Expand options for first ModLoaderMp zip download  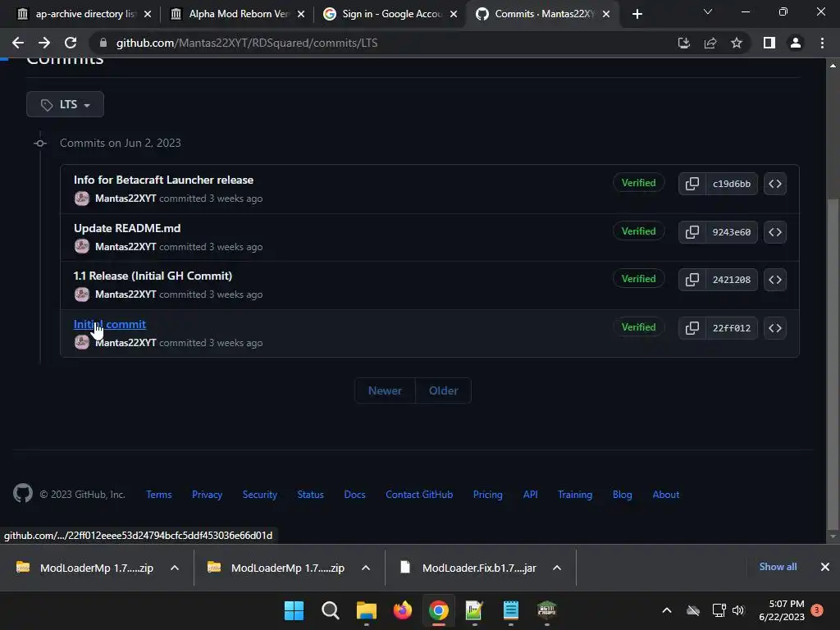click(175, 568)
